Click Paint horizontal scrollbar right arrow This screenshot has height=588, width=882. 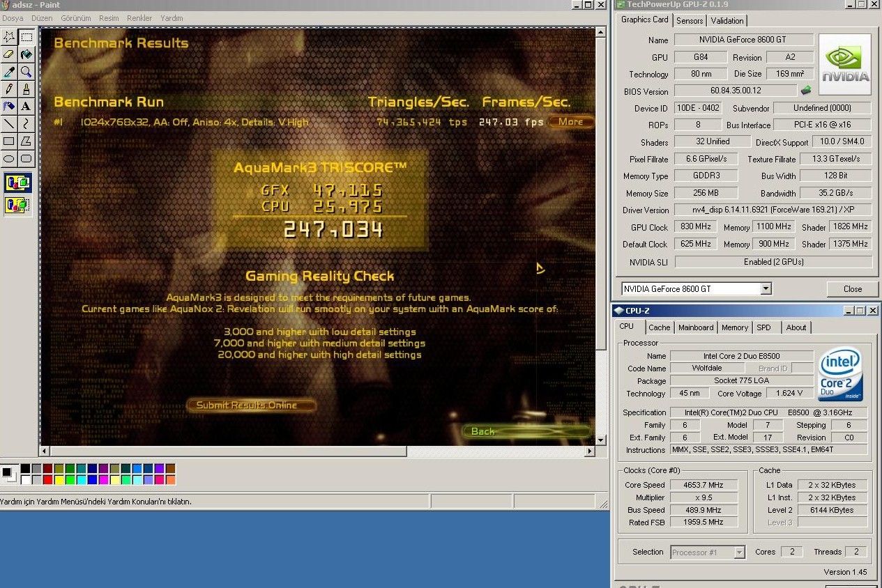[x=590, y=451]
